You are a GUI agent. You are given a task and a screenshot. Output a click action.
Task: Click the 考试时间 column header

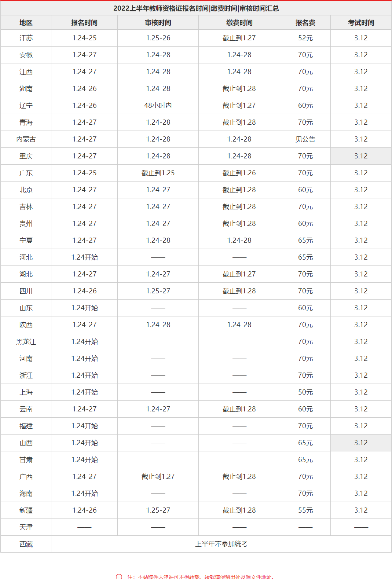pyautogui.click(x=361, y=23)
